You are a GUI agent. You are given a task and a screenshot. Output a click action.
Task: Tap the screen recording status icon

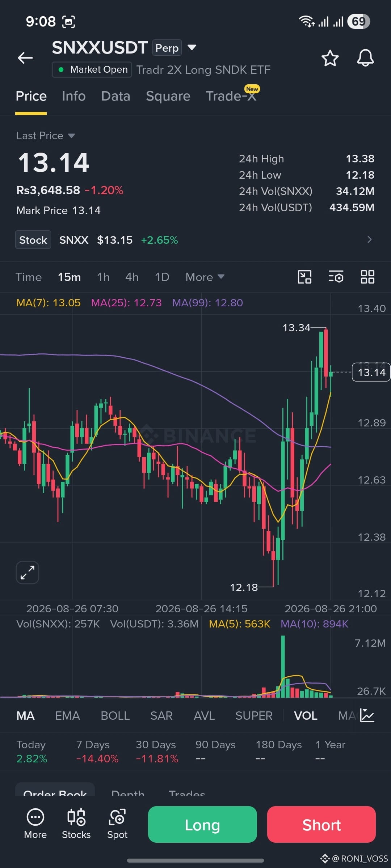pyautogui.click(x=69, y=22)
